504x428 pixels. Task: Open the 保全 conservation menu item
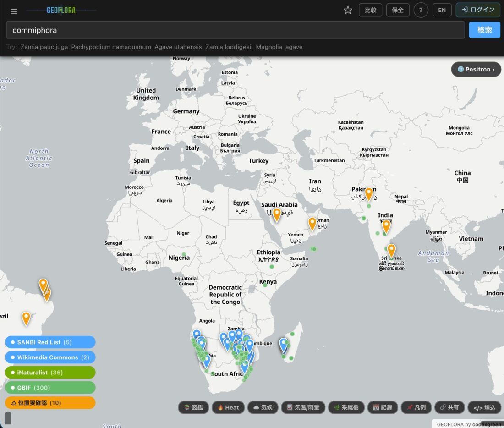[397, 10]
